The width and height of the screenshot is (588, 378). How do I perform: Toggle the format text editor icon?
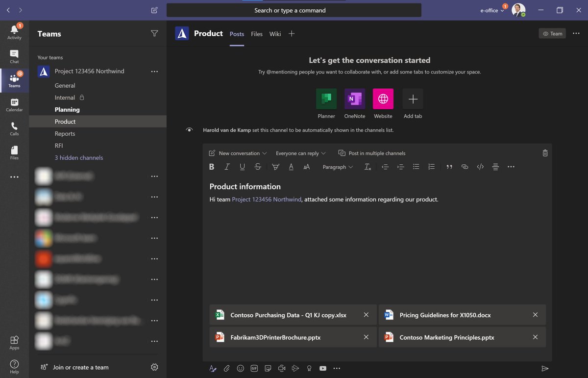213,368
